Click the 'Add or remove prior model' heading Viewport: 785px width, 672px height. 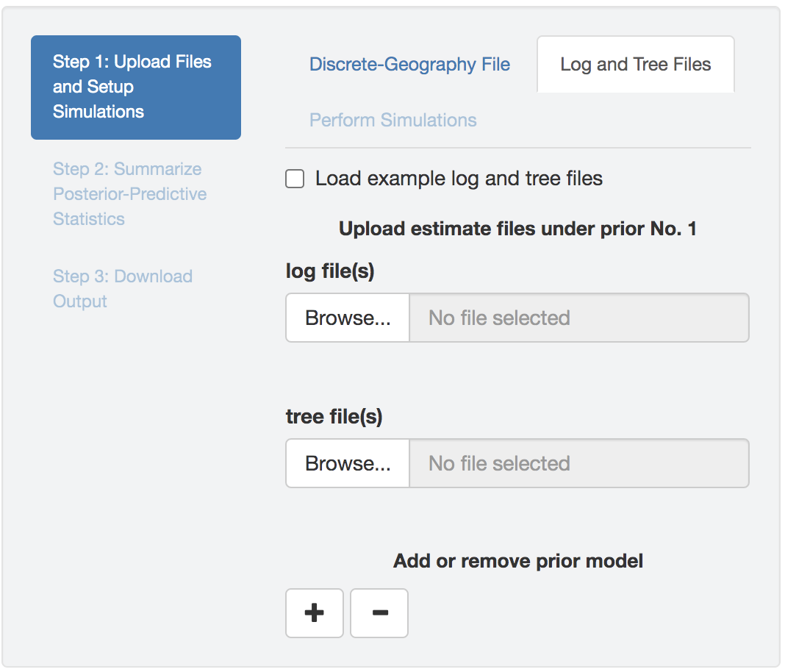(517, 562)
